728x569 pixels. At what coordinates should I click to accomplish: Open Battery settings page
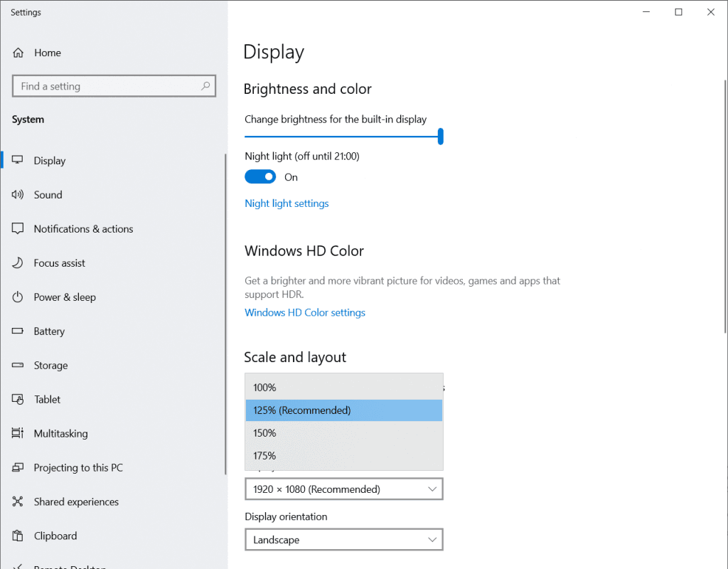pyautogui.click(x=113, y=331)
